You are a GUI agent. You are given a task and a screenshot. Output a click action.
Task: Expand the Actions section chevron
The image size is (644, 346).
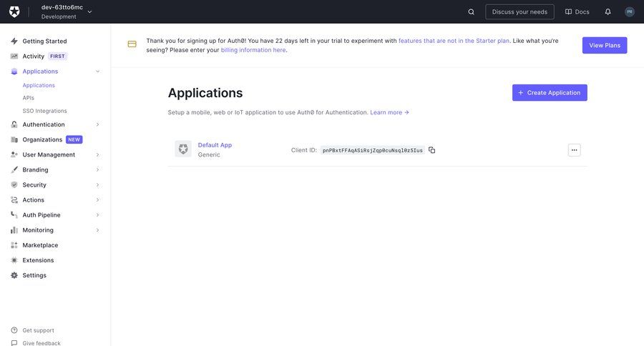click(98, 200)
